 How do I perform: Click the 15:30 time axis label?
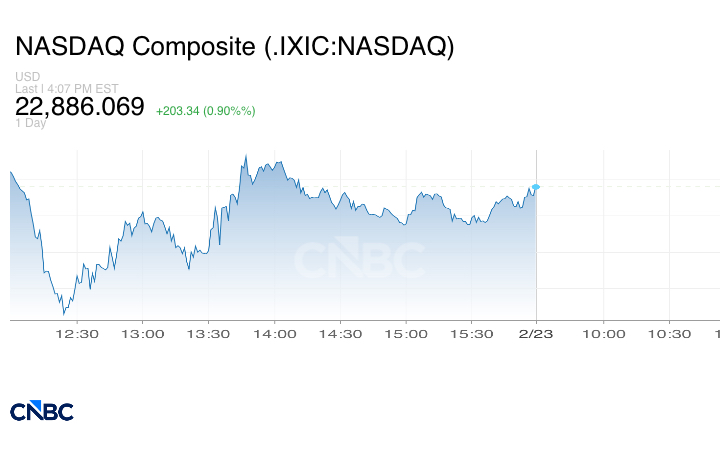(472, 334)
